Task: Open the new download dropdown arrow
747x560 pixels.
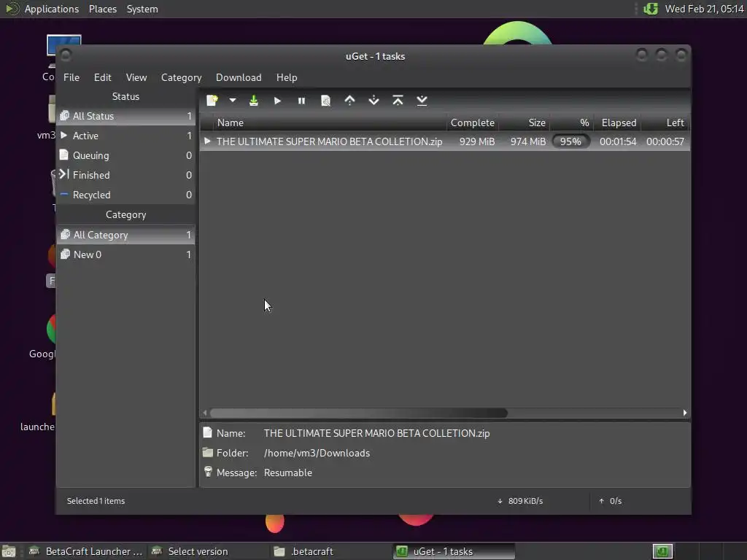Action: pyautogui.click(x=233, y=101)
